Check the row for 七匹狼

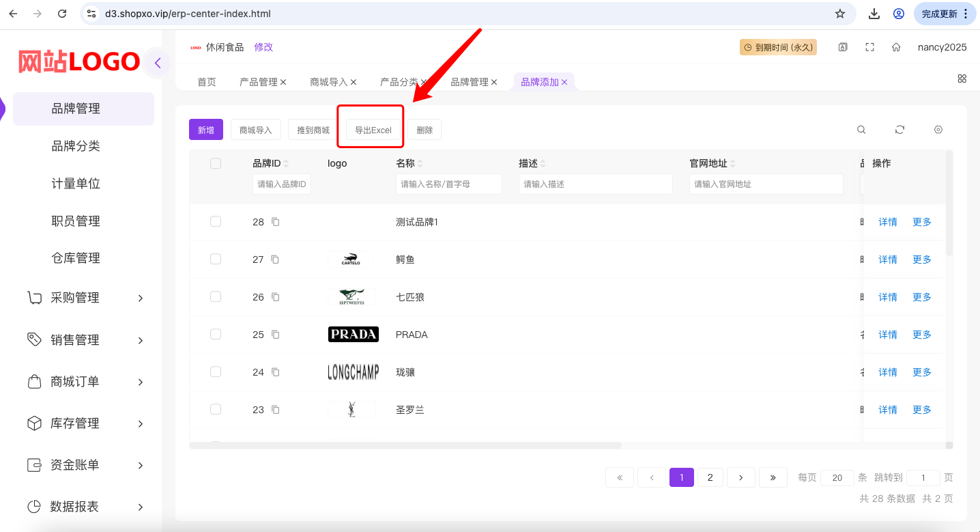(216, 296)
